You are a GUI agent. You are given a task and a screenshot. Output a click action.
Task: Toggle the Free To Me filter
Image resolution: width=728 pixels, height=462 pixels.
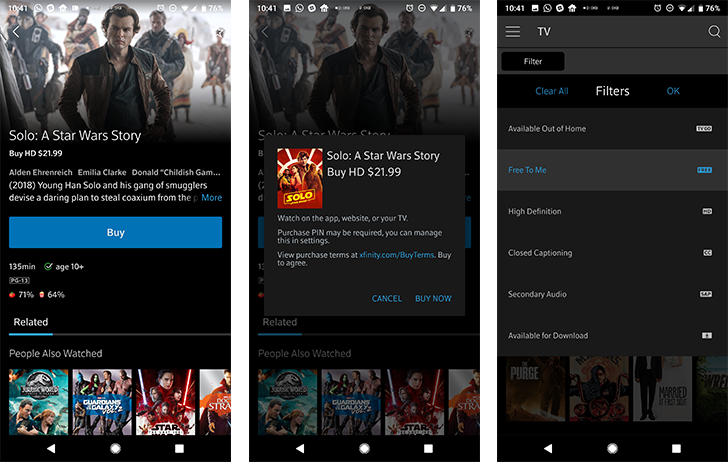[x=612, y=170]
